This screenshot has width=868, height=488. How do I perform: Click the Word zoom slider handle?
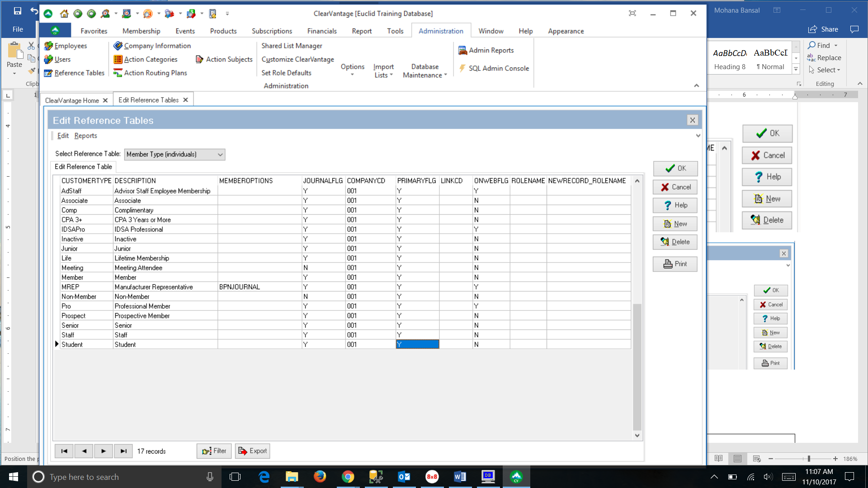809,459
